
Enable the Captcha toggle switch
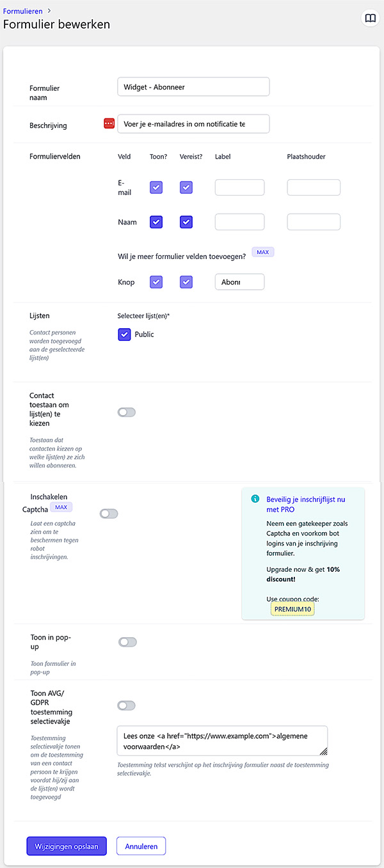click(109, 514)
